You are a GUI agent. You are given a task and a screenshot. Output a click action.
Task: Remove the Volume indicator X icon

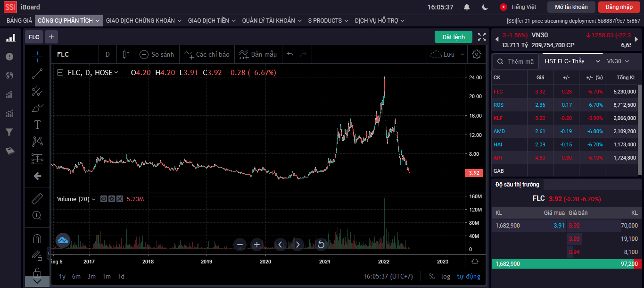coord(119,199)
